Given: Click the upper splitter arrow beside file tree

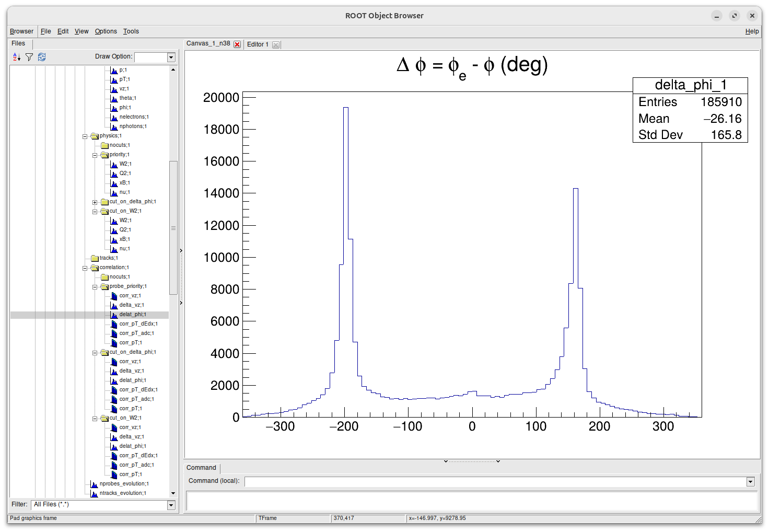Looking at the screenshot, I should click(181, 251).
